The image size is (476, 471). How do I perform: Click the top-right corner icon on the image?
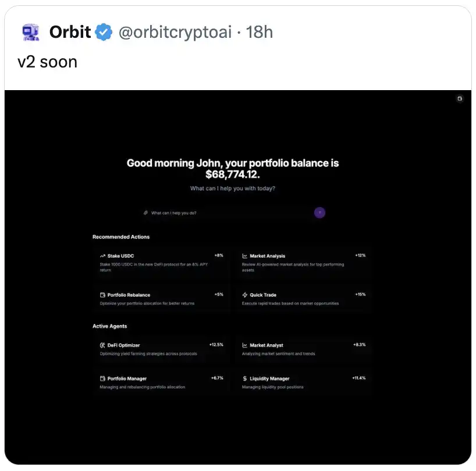point(460,99)
